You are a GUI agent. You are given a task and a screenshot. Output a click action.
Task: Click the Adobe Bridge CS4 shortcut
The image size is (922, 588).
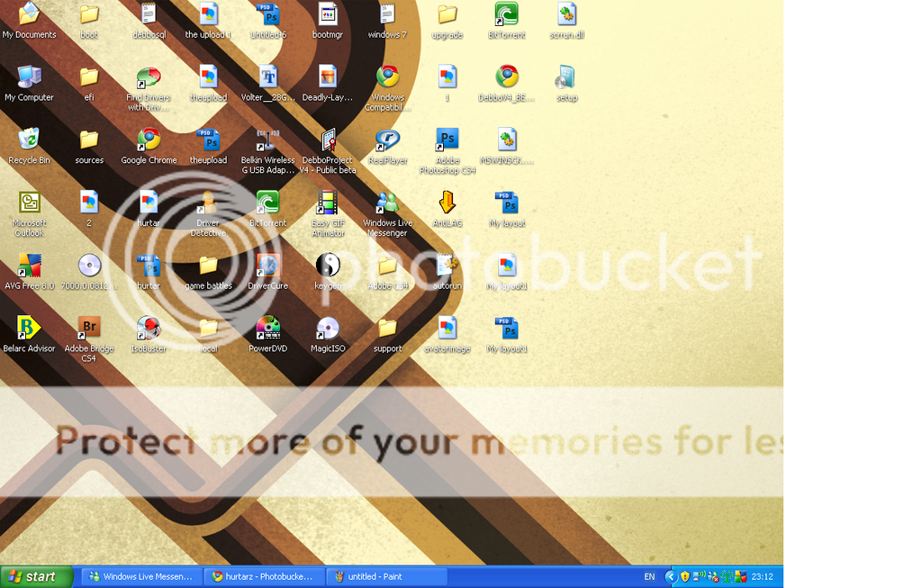click(x=88, y=330)
